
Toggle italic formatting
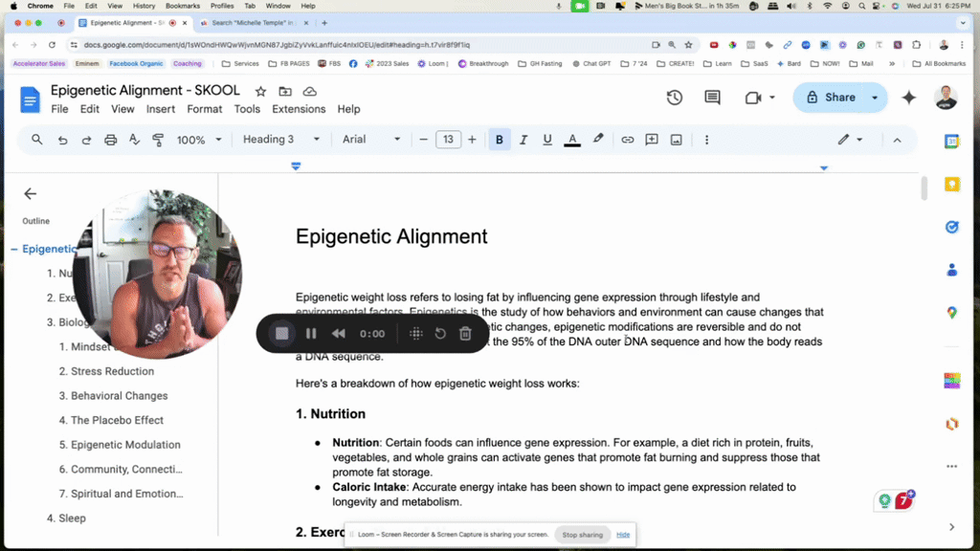523,140
